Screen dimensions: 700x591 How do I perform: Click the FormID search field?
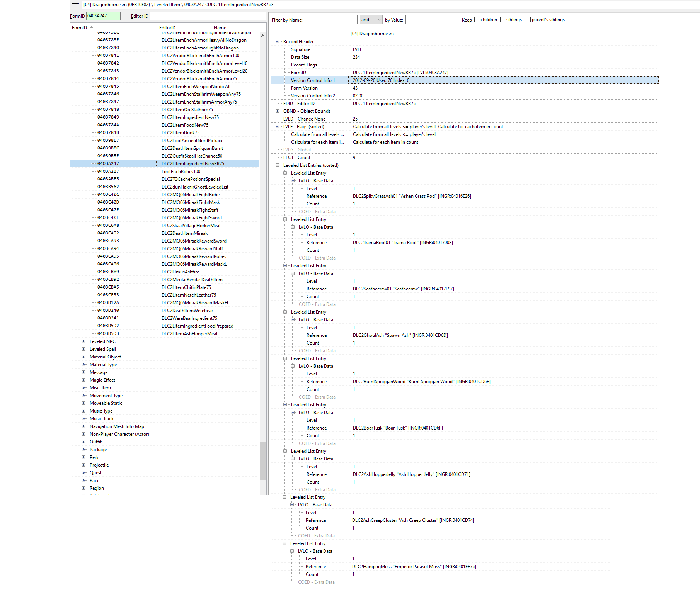point(103,16)
